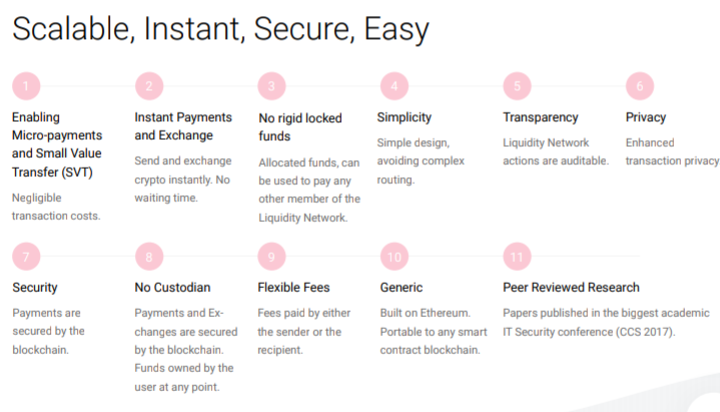Click the pink number 1 circle
Viewport: 720px width, 412px height.
pos(26,86)
